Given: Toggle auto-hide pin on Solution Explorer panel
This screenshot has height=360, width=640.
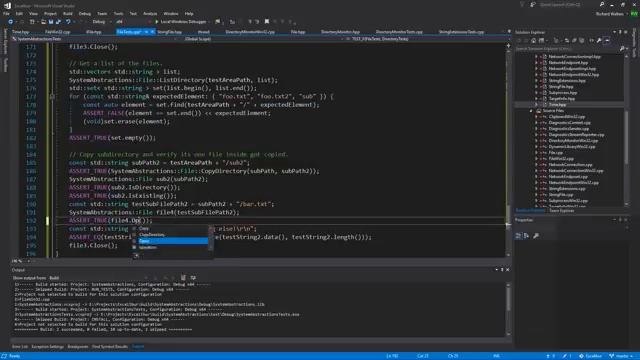Looking at the screenshot, I should (620, 32).
